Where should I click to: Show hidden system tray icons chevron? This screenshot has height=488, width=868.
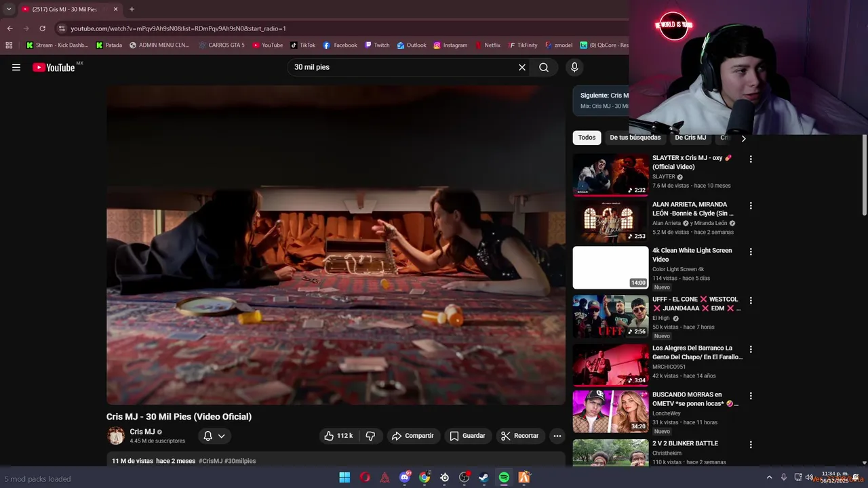(x=769, y=477)
